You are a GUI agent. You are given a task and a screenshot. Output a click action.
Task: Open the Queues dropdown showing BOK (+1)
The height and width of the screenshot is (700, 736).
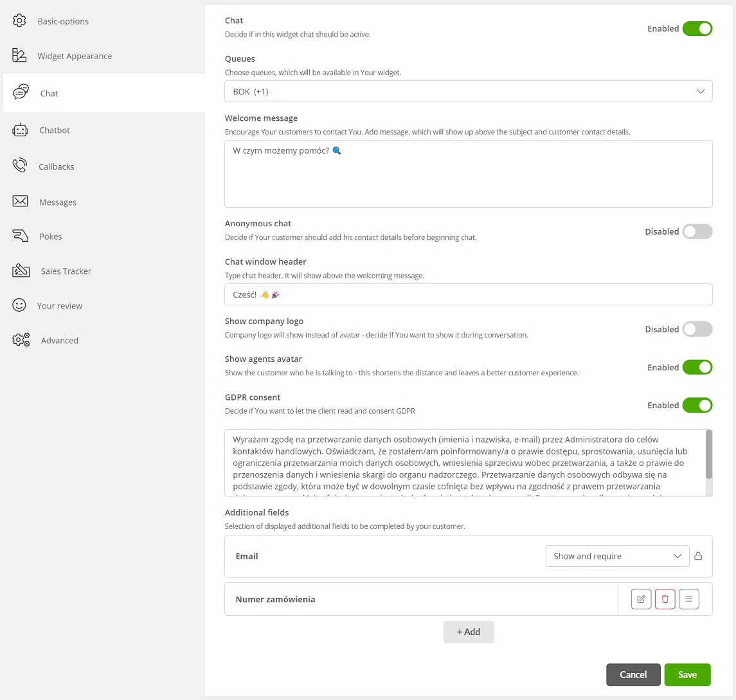pos(469,91)
